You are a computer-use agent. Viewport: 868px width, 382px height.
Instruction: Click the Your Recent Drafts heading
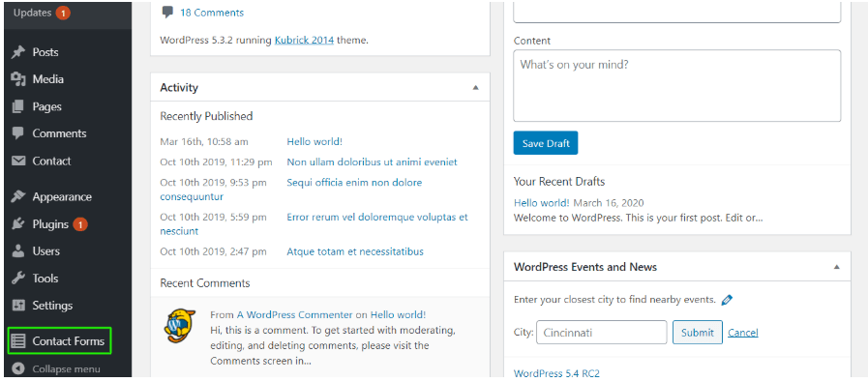[559, 182]
